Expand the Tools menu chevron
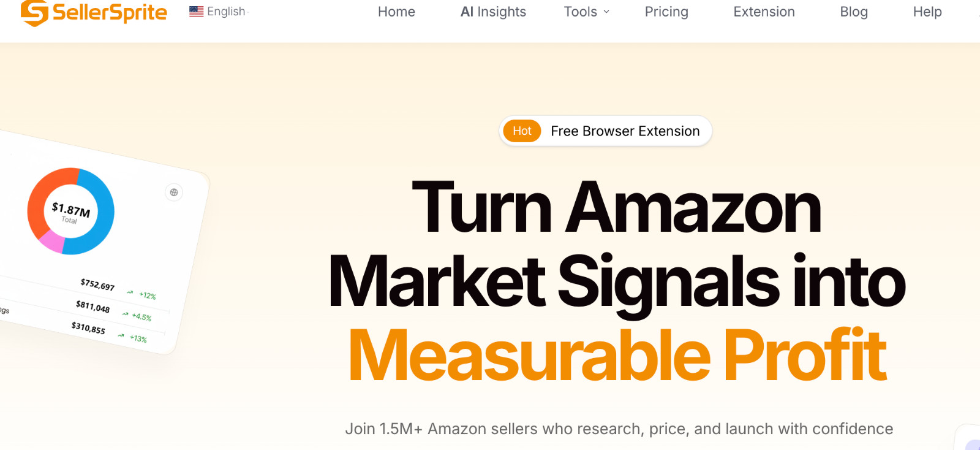 click(606, 12)
